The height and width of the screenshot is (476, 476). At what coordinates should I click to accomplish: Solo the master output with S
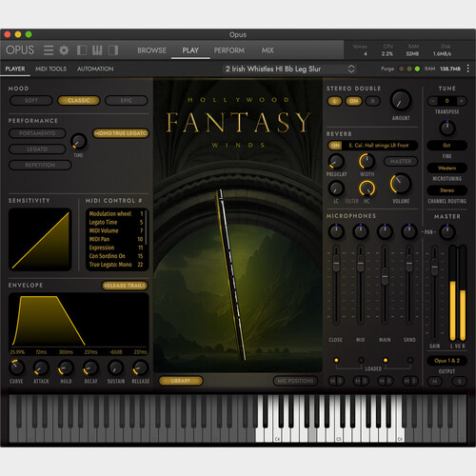[459, 381]
